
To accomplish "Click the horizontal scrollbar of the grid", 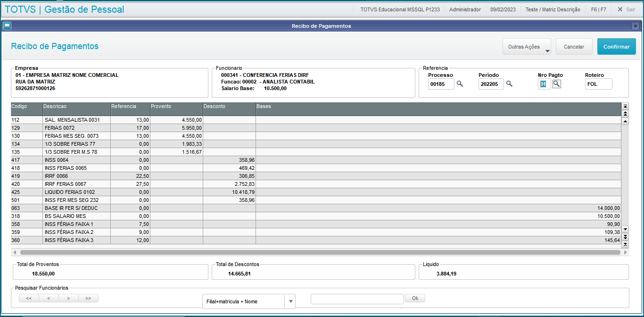I will (x=320, y=252).
